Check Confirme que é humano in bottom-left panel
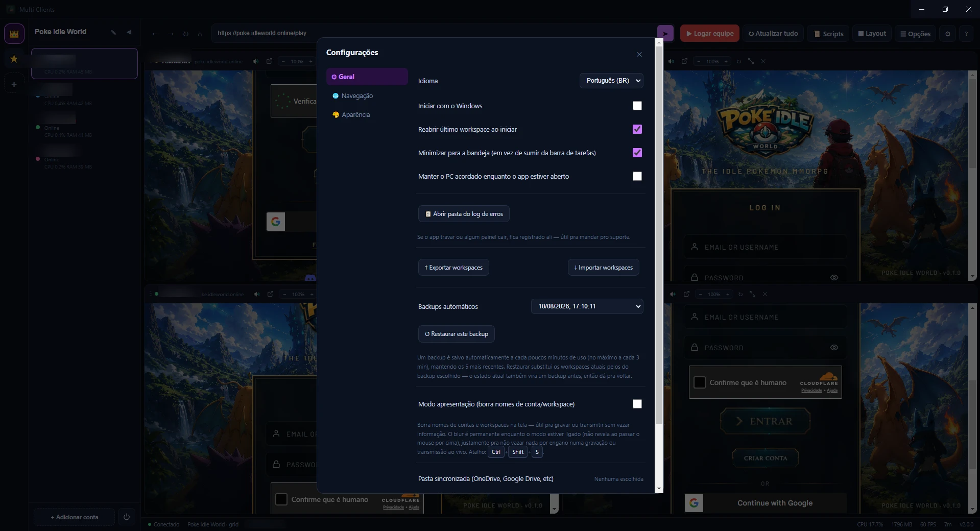 [x=281, y=499]
